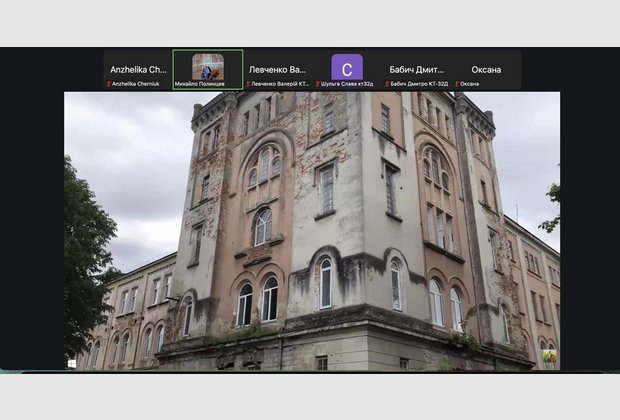Click muted mic icon beside Anzhelika Cherniuk
Viewport: 620px width, 420px height.
109,84
